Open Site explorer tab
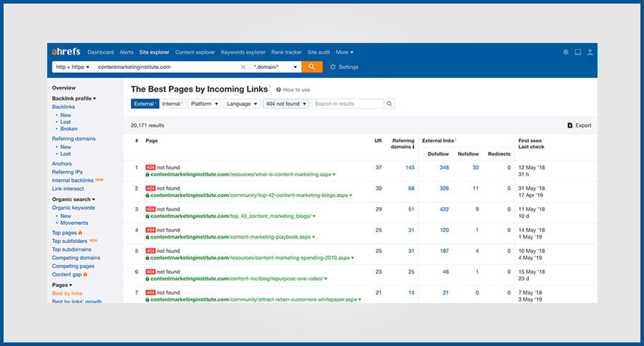Viewport: 644px width, 346px height. (x=154, y=52)
